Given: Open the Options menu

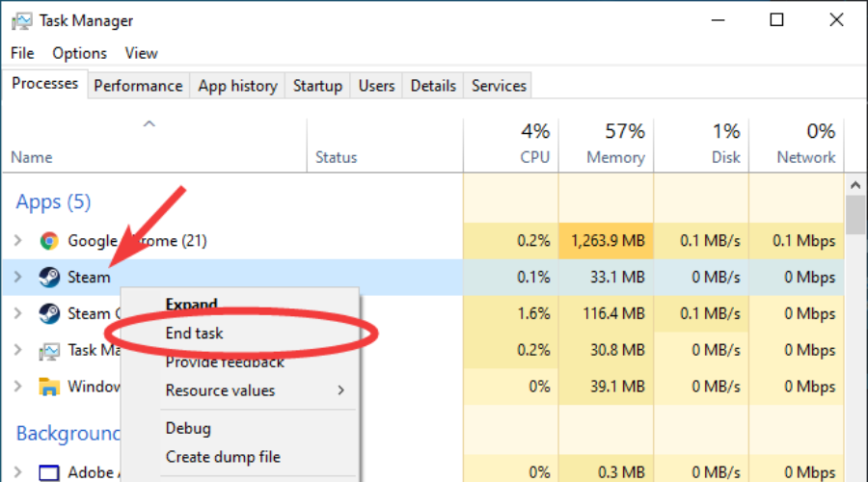Looking at the screenshot, I should (79, 53).
